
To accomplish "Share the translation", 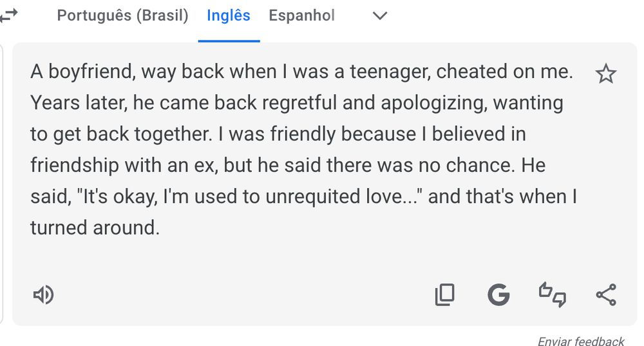I will click(x=605, y=294).
